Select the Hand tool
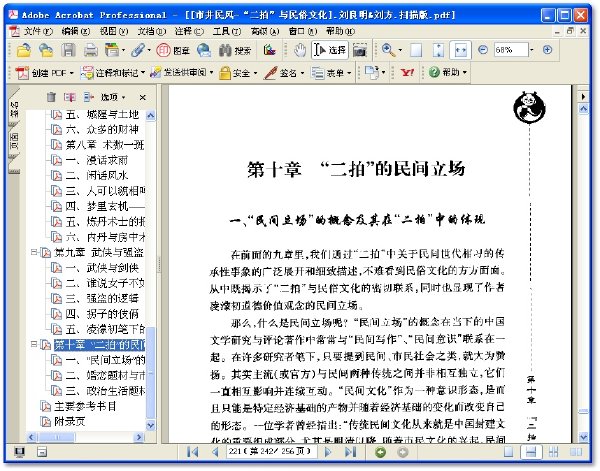This screenshot has width=600, height=471. click(300, 50)
